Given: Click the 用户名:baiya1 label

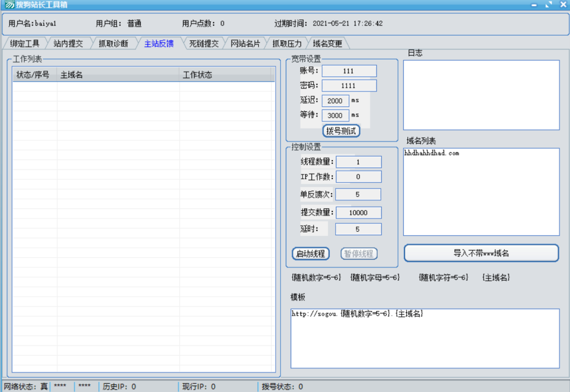Looking at the screenshot, I should pos(32,24).
